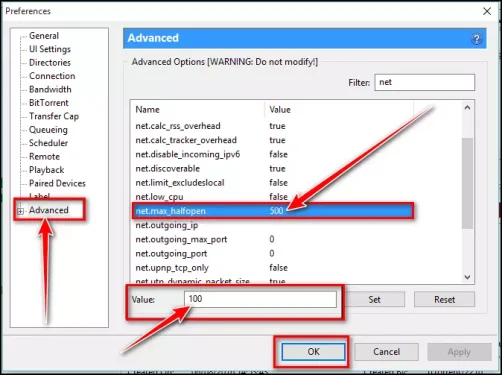The width and height of the screenshot is (502, 375).
Task: Select the net.calc_rss_overhead row
Action: pos(272,126)
